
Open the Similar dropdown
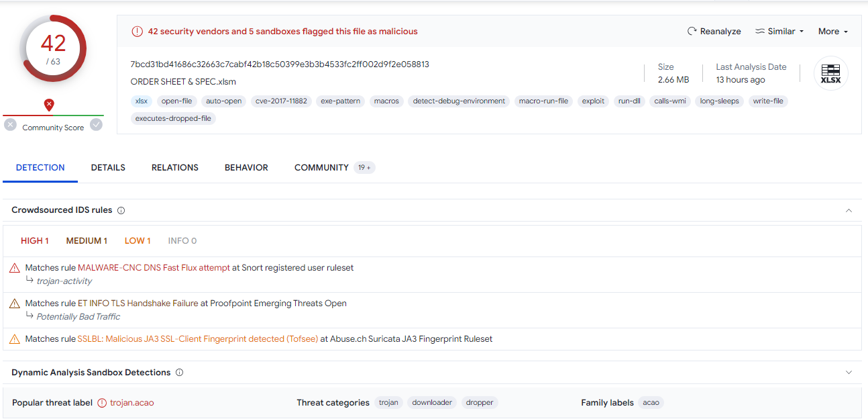pyautogui.click(x=779, y=32)
